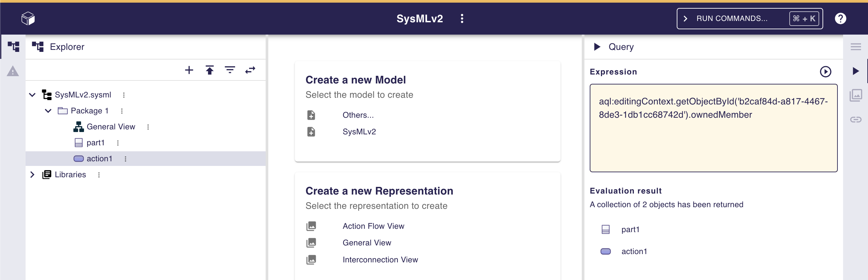
Task: Open the tree filter icon in Explorer
Action: point(230,70)
